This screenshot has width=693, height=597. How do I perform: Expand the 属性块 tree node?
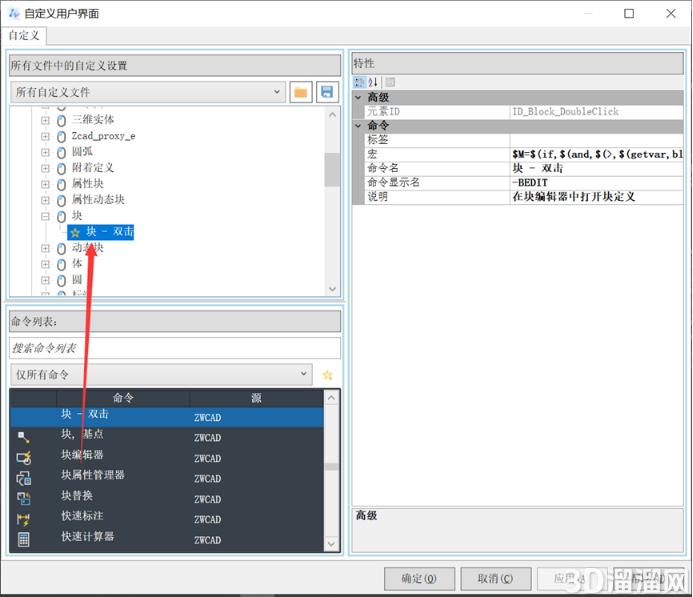click(x=45, y=184)
